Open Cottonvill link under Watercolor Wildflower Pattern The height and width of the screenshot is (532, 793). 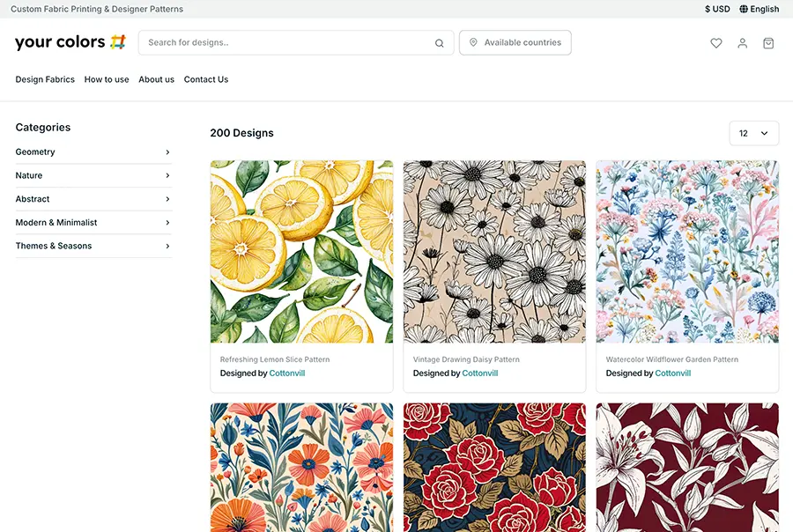(672, 373)
